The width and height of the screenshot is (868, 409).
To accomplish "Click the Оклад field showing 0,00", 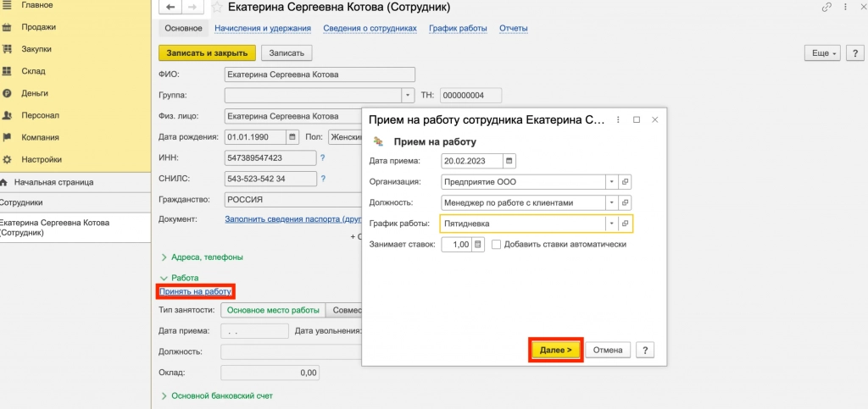I will 270,373.
